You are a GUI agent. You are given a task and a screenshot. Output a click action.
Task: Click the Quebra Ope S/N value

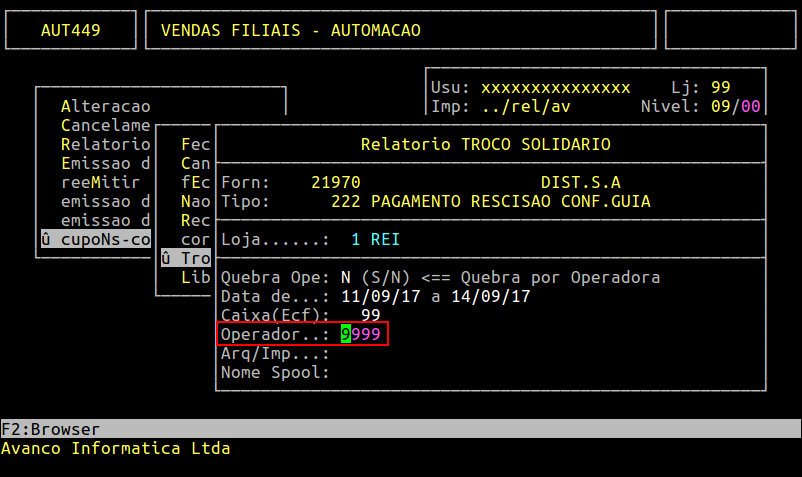[346, 277]
